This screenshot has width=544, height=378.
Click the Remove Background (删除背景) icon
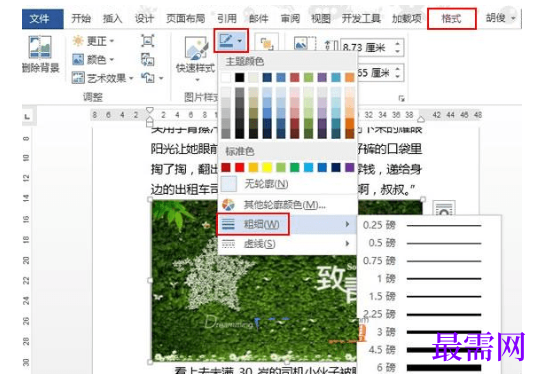click(40, 47)
